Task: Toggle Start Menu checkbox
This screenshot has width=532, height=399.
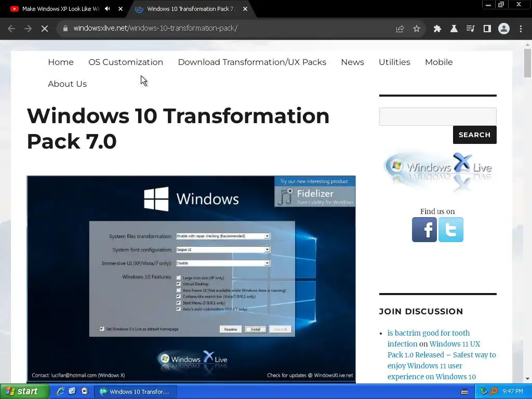Action: click(x=179, y=303)
